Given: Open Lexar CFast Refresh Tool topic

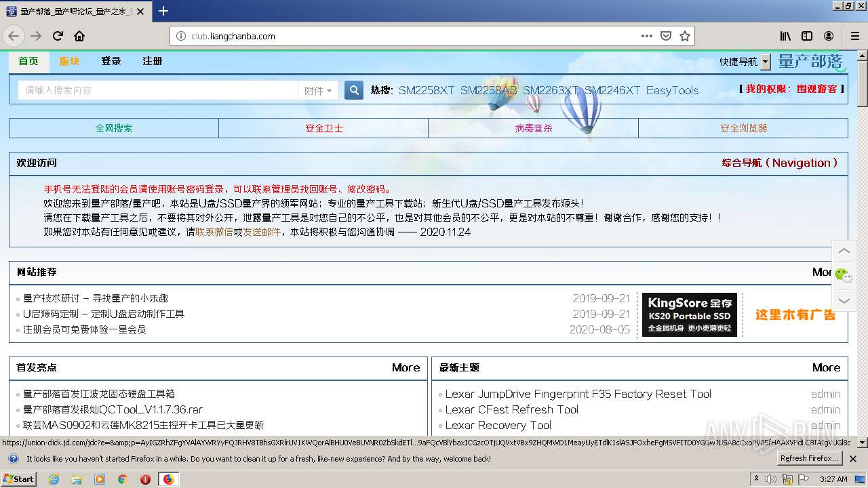Looking at the screenshot, I should click(x=512, y=409).
